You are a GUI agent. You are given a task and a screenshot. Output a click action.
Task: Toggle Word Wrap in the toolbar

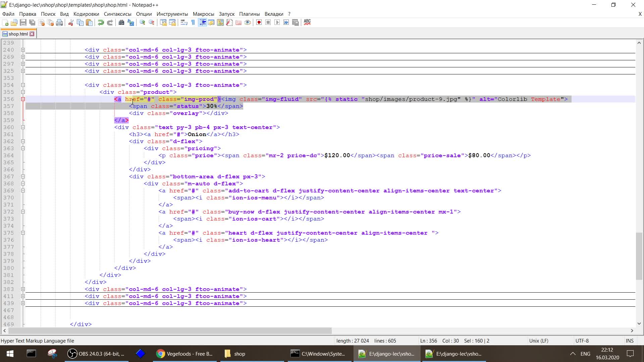tap(184, 22)
